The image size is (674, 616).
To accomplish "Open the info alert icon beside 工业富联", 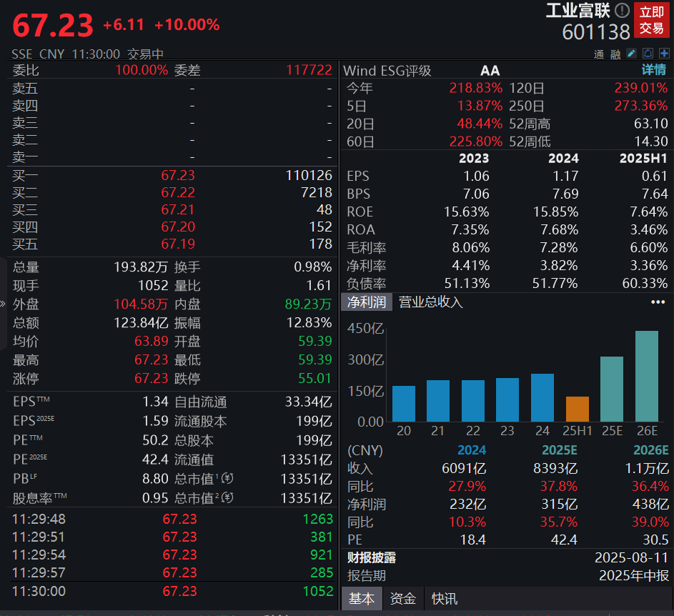I will coord(622,10).
